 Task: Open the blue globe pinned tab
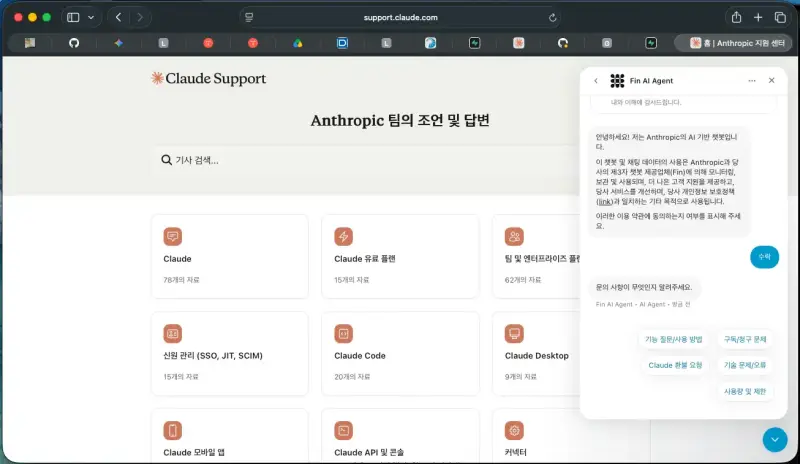click(x=430, y=43)
